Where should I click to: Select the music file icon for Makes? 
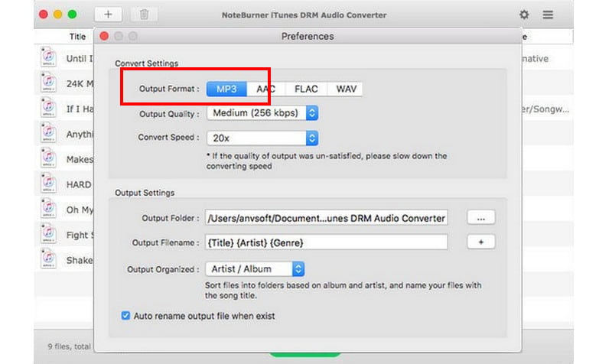[x=48, y=158]
